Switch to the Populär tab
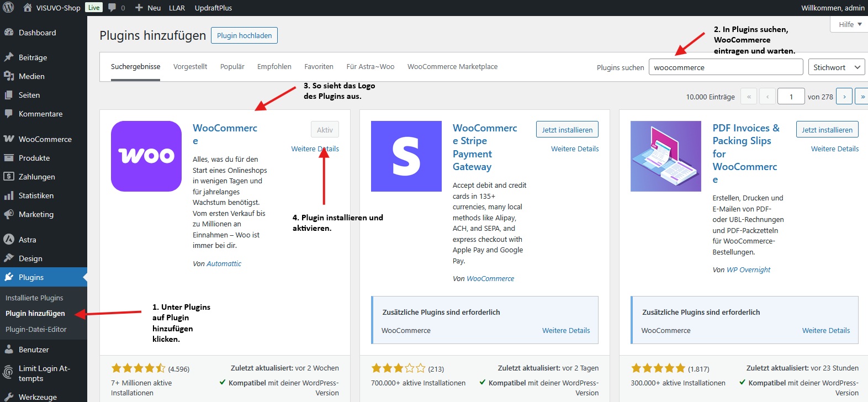Image resolution: width=868 pixels, height=402 pixels. pyautogui.click(x=232, y=67)
